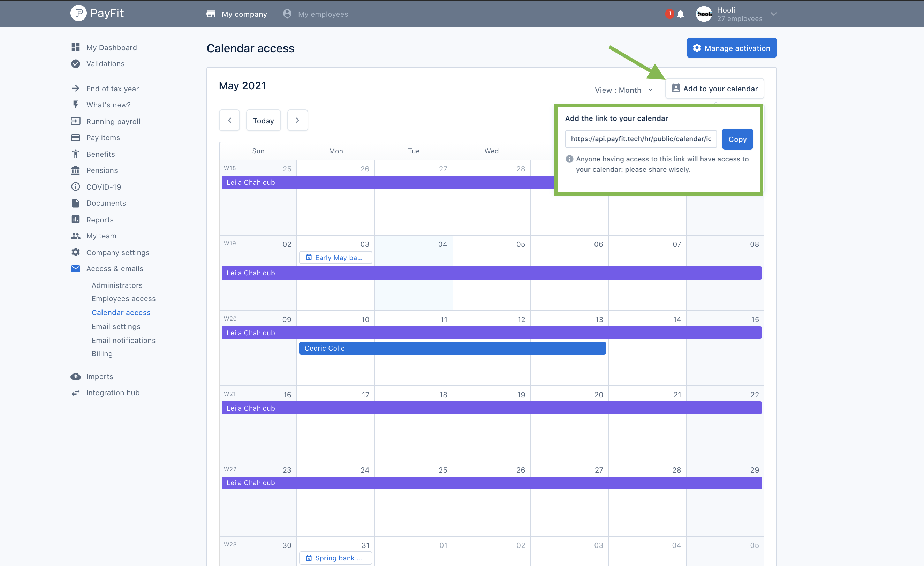
Task: Click the Hooli company avatar
Action: tap(704, 14)
